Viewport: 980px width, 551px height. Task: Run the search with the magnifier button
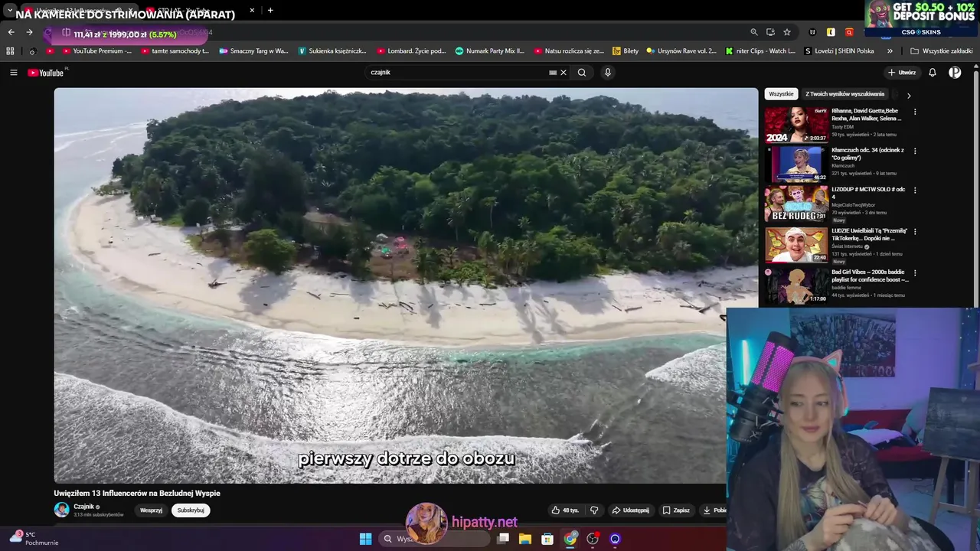click(582, 73)
